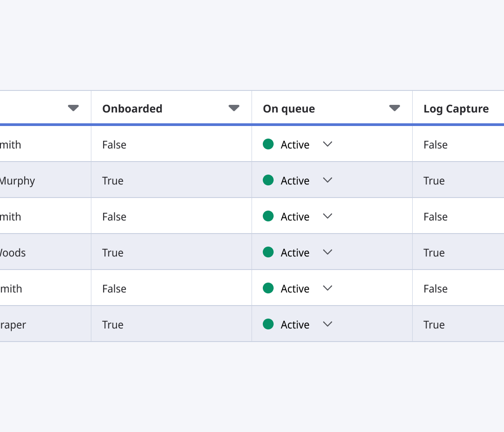Screen dimensions: 504x432
Task: Open the On queue column filter arrow
Action: pyautogui.click(x=394, y=108)
